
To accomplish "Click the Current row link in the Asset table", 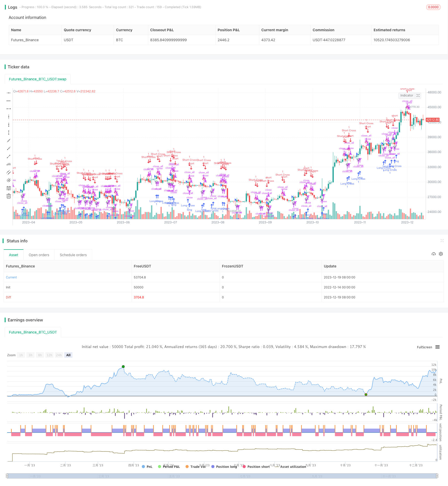I will [11, 277].
